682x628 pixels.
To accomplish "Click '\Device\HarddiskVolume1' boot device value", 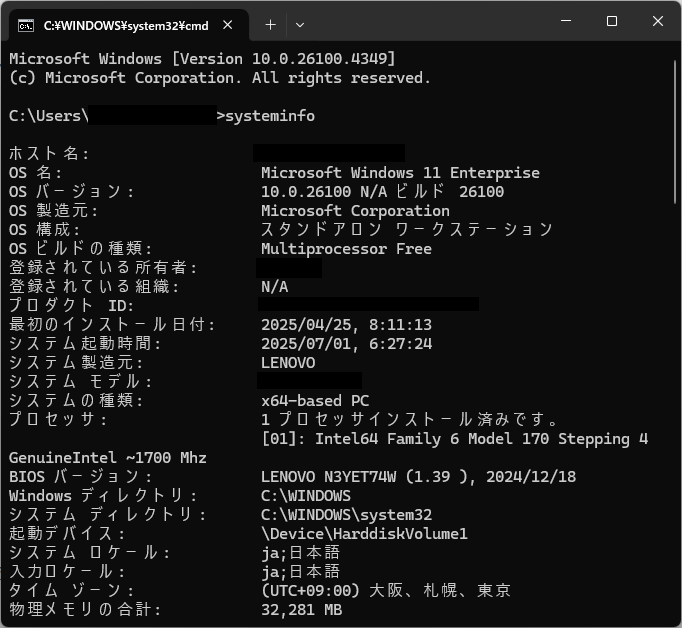I will tap(364, 534).
